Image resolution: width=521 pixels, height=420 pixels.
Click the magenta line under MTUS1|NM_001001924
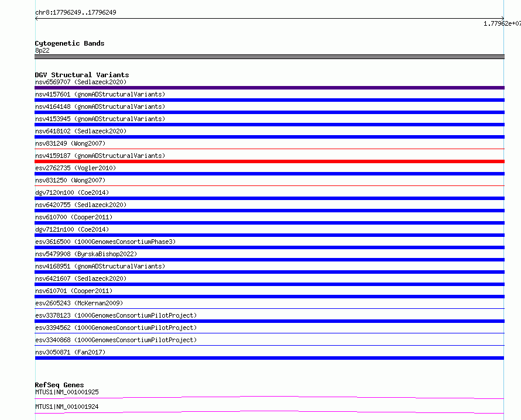[x=269, y=412]
